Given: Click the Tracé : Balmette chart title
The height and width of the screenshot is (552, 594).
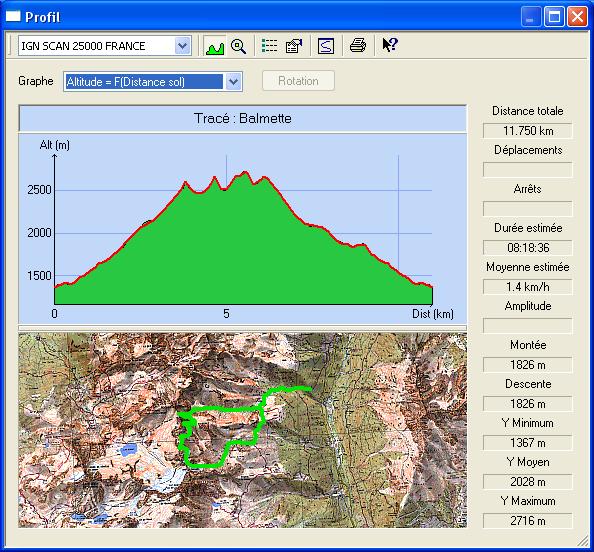Looking at the screenshot, I should [x=242, y=118].
